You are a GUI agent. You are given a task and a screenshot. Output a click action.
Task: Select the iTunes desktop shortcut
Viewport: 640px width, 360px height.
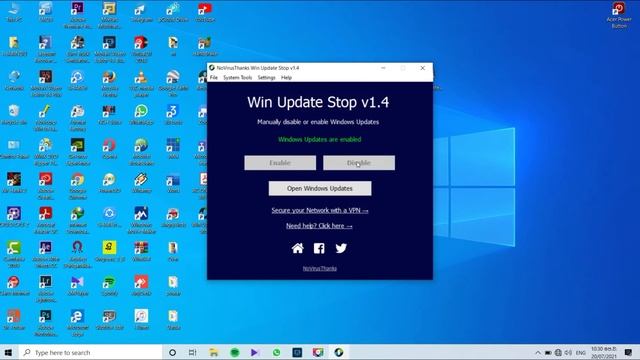click(141, 320)
